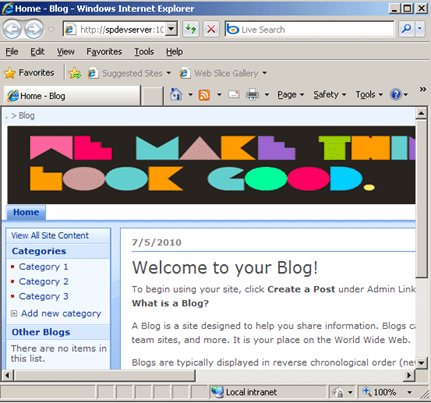This screenshot has width=431, height=403.
Task: Click the Categories heading link
Action: 39,251
